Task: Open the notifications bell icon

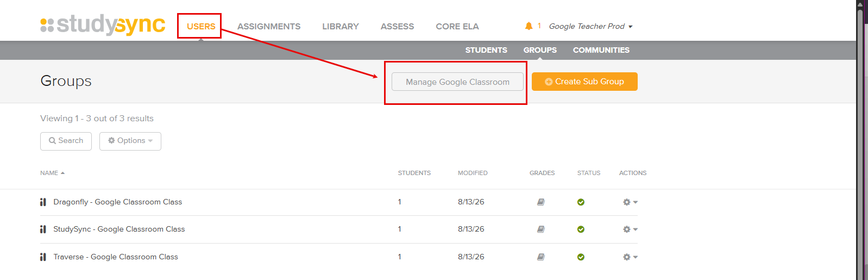Action: tap(529, 26)
